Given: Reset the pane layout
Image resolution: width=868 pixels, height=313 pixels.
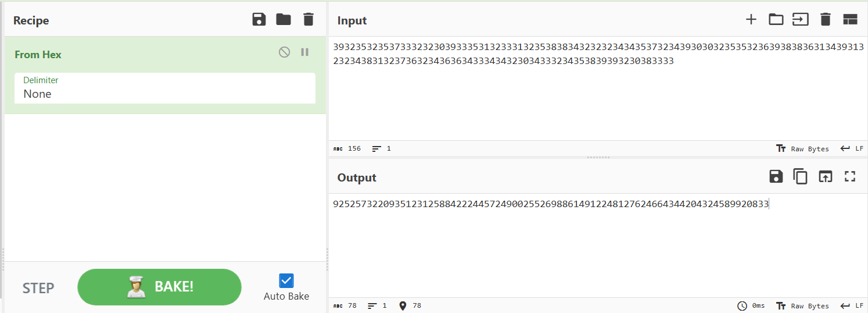Looking at the screenshot, I should click(851, 20).
